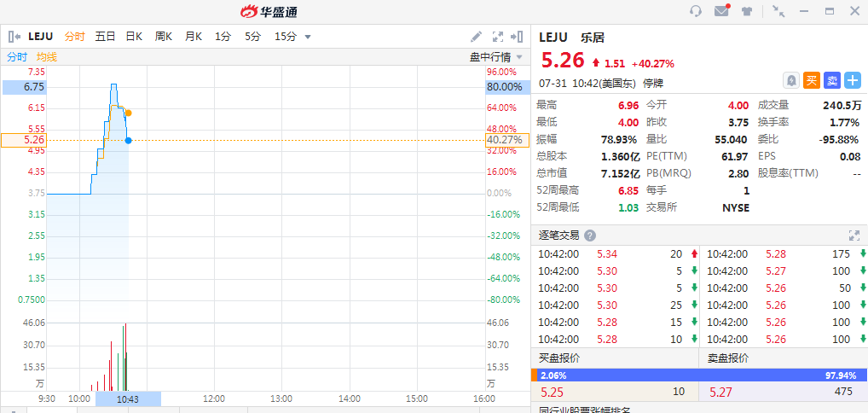
Task: Click the 10:43 time axis marker
Action: click(x=128, y=398)
